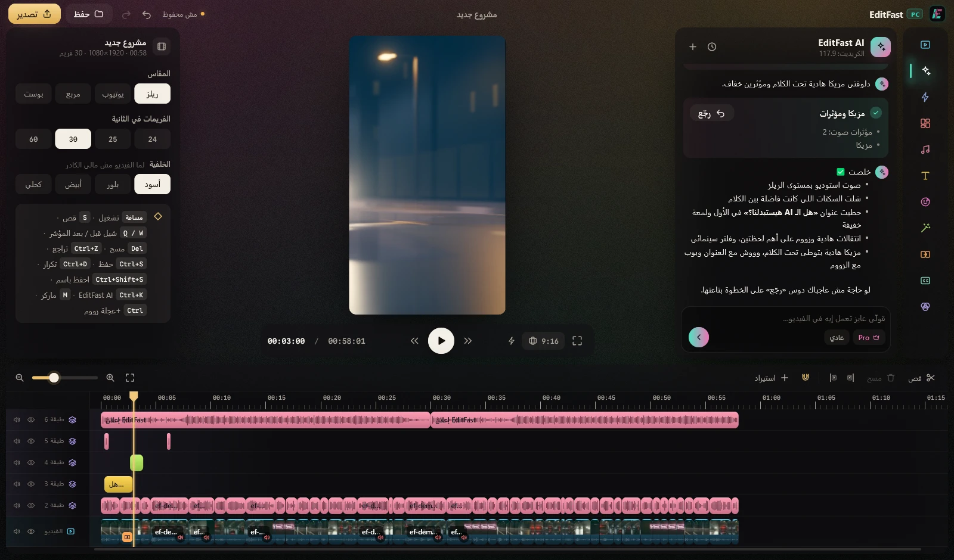Select 60 frames per second option
This screenshot has width=954, height=560.
tap(33, 139)
